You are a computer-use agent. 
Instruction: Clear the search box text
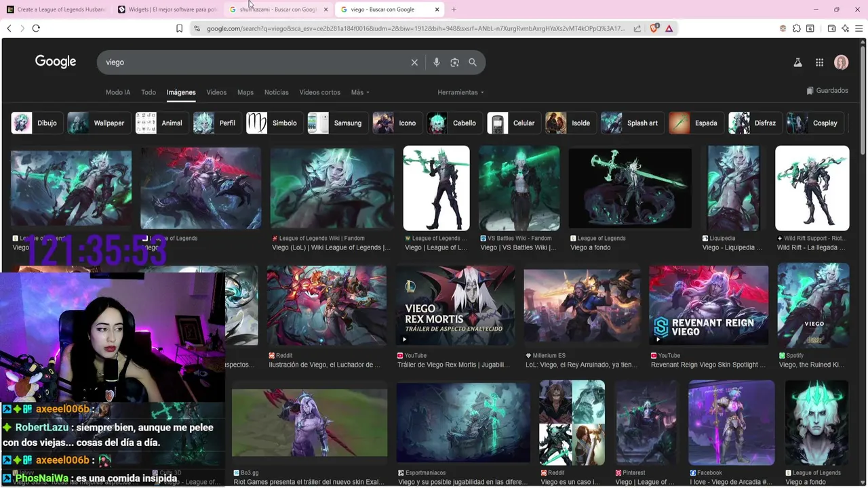click(x=414, y=62)
